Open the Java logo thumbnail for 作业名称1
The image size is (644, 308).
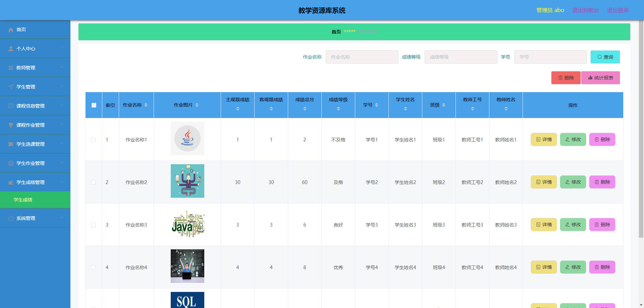pyautogui.click(x=187, y=138)
